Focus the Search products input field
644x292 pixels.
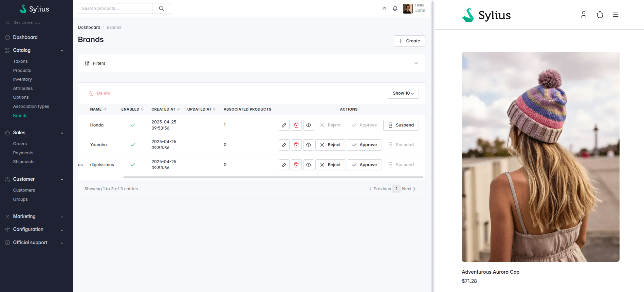115,8
